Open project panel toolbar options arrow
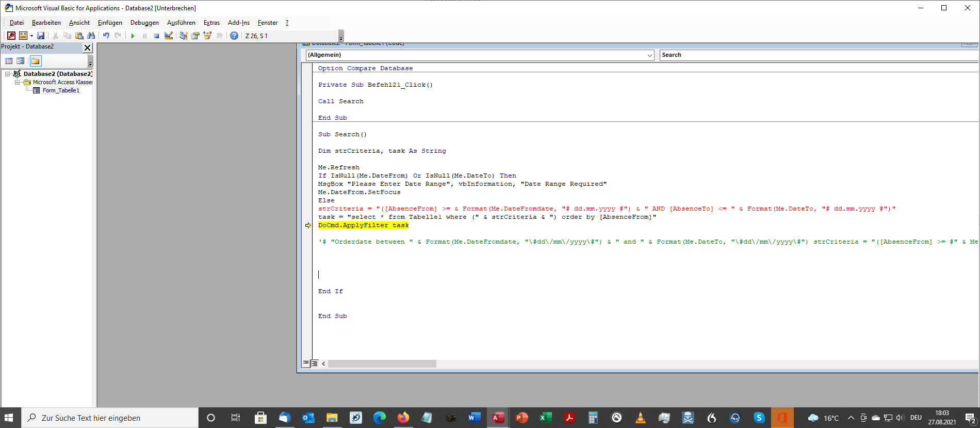The height and width of the screenshot is (428, 980). (x=90, y=62)
